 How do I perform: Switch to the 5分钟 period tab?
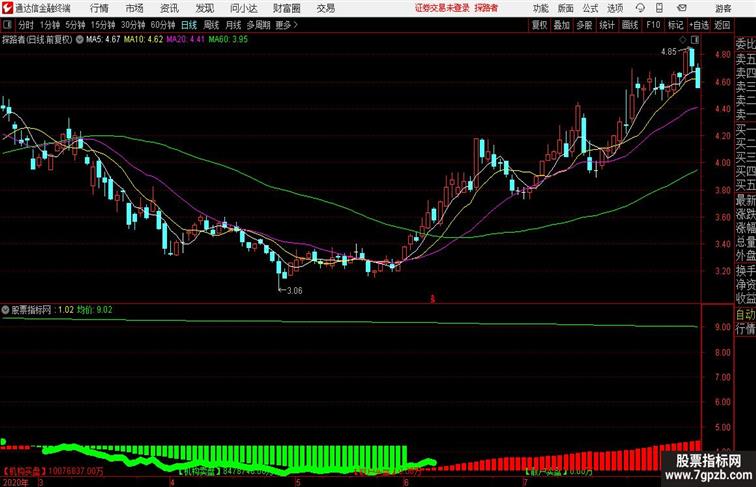pyautogui.click(x=75, y=25)
